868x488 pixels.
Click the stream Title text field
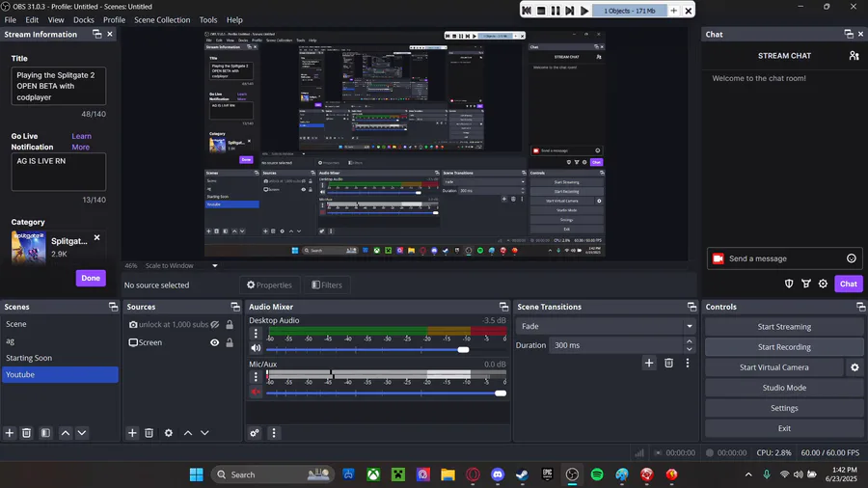pos(58,86)
